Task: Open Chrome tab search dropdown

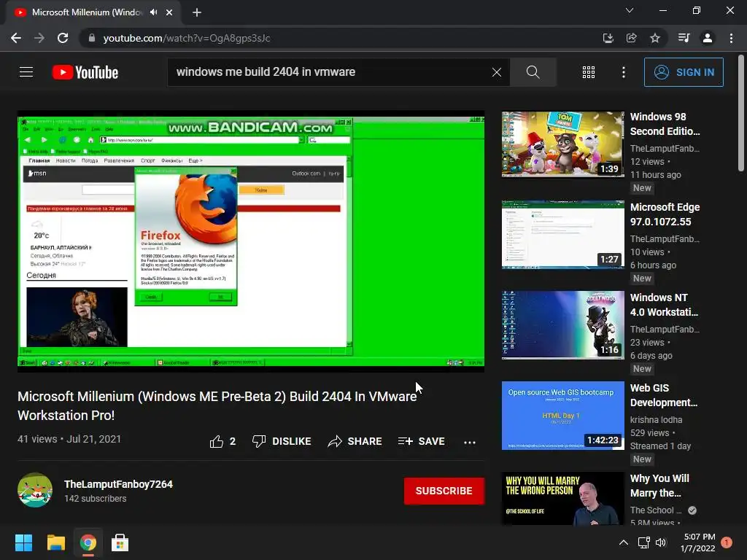Action: 630,10
